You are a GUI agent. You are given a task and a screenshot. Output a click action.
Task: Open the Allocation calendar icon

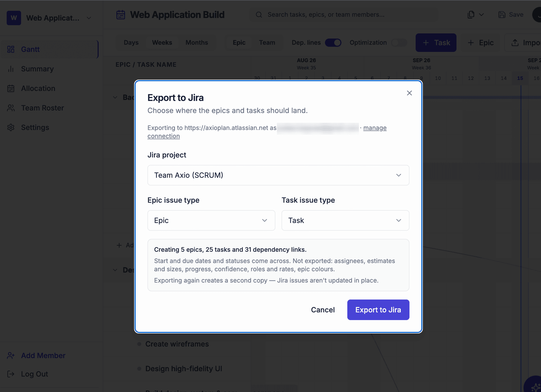[x=11, y=88]
